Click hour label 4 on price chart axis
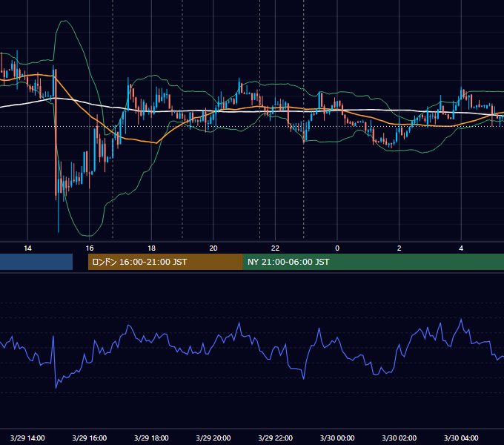The image size is (504, 445). click(x=461, y=248)
